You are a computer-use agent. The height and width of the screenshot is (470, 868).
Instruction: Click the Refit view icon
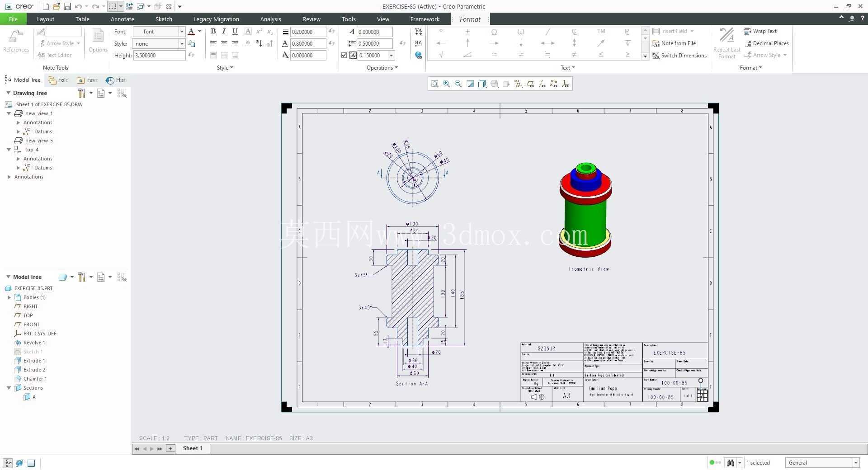tap(434, 84)
